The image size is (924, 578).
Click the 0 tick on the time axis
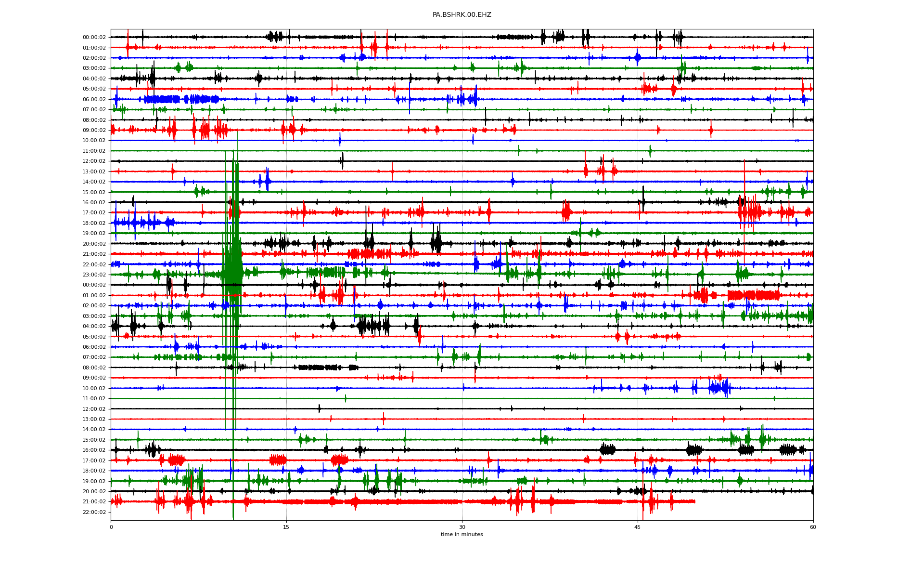[111, 527]
